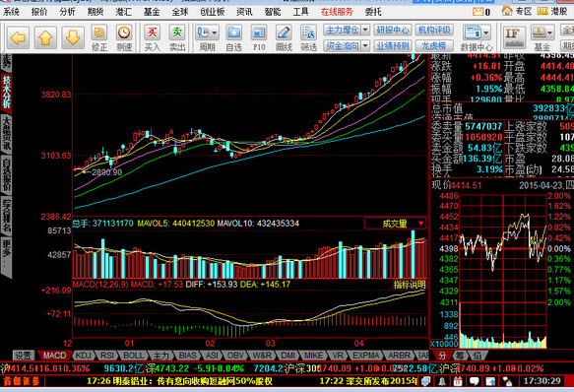Open the mail envelope icon
The height and width of the screenshot is (392, 574).
pyautogui.click(x=478, y=12)
